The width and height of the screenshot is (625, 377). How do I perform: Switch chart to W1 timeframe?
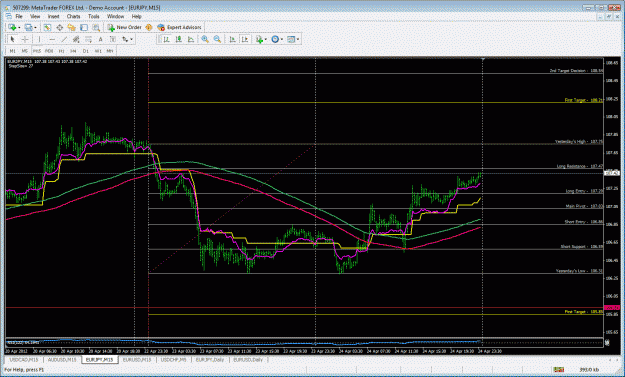pyautogui.click(x=98, y=51)
